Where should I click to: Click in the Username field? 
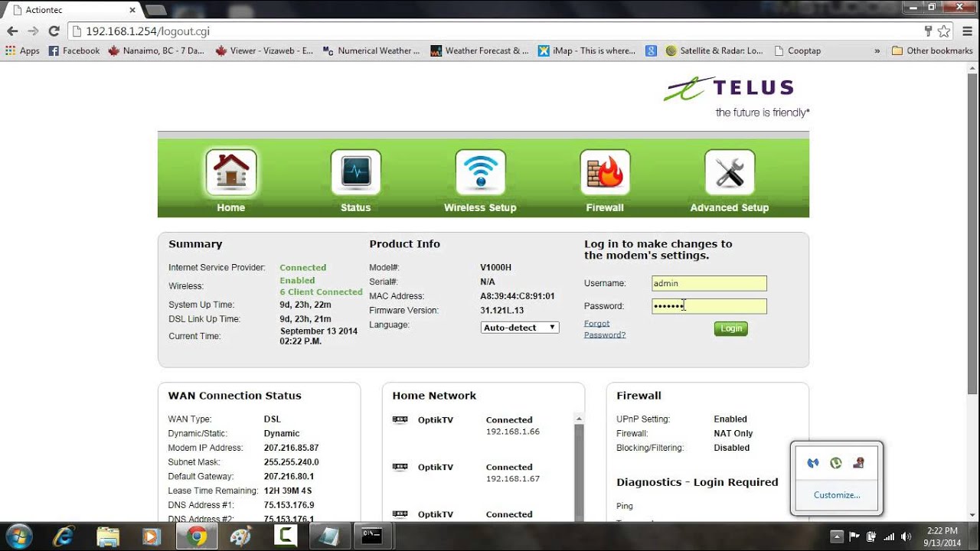709,283
